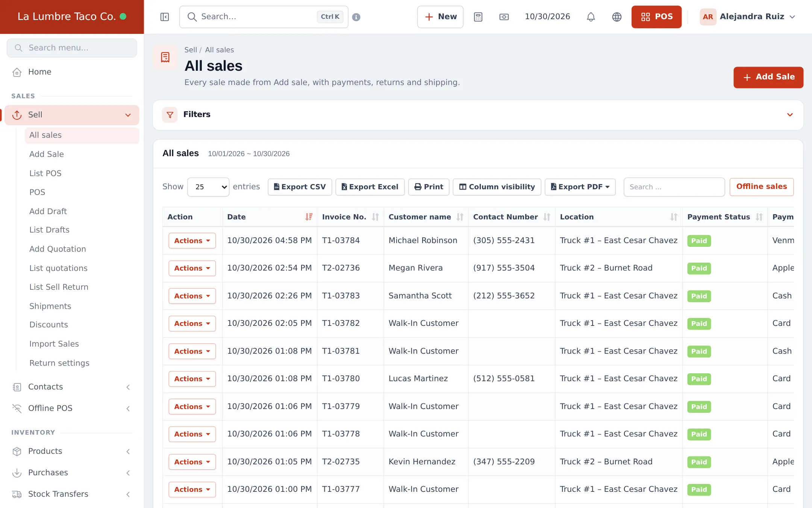Open the show entries dropdown
The width and height of the screenshot is (812, 508).
pos(208,187)
